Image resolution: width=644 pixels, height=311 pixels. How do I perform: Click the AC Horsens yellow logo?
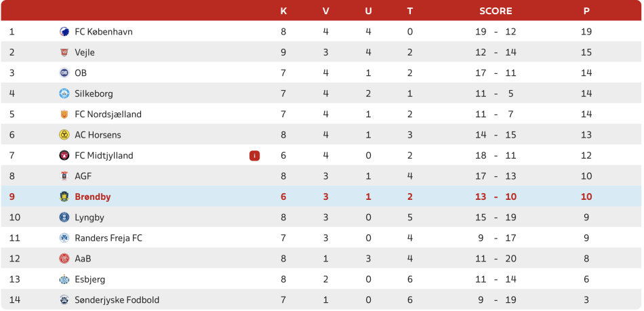pyautogui.click(x=64, y=135)
